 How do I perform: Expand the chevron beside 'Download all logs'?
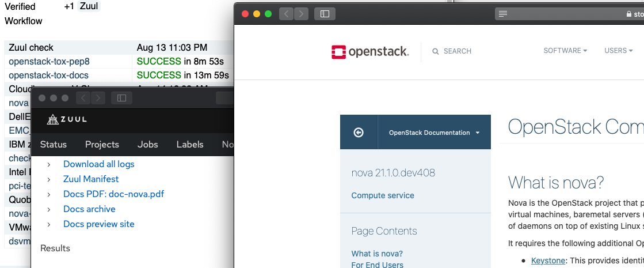click(x=49, y=164)
